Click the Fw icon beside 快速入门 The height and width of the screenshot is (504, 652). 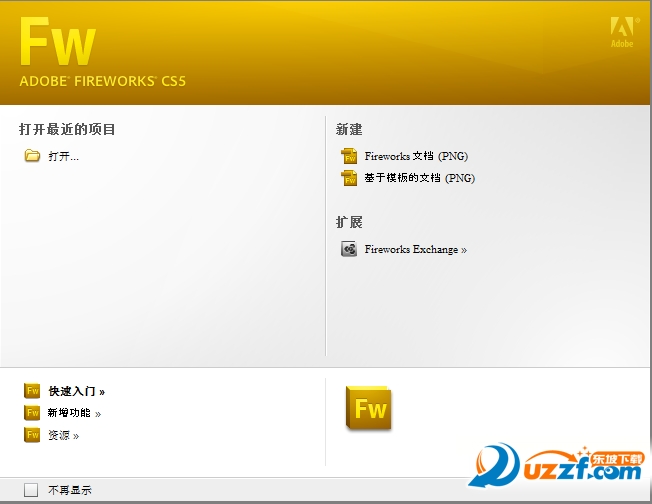pyautogui.click(x=32, y=390)
